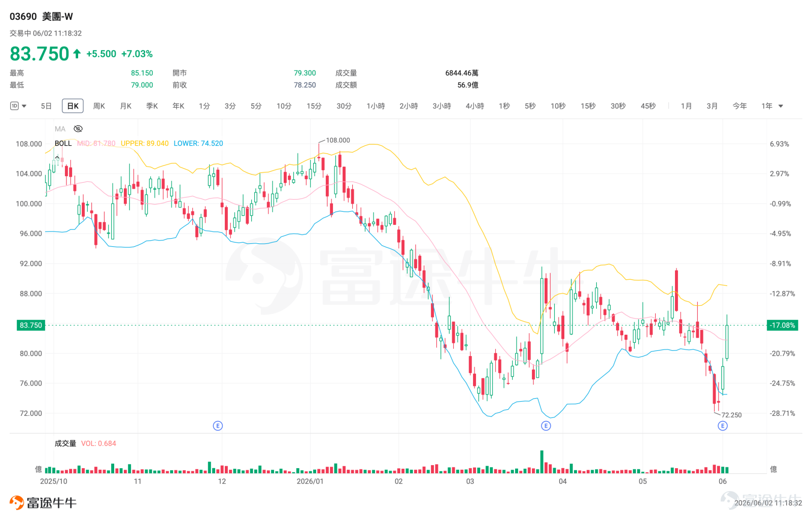
Task: Choose the 5分 interval
Action: (x=256, y=106)
